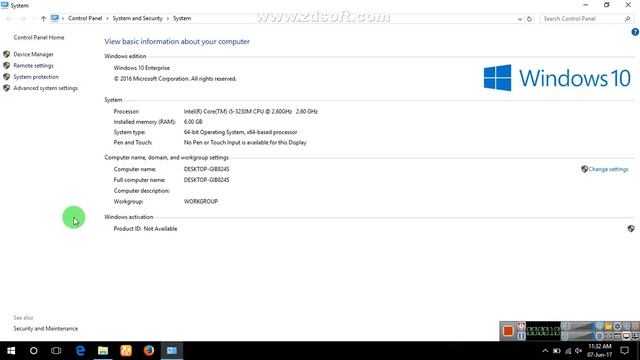Open Help with the blue question mark
The height and width of the screenshot is (360, 640).
click(x=636, y=32)
